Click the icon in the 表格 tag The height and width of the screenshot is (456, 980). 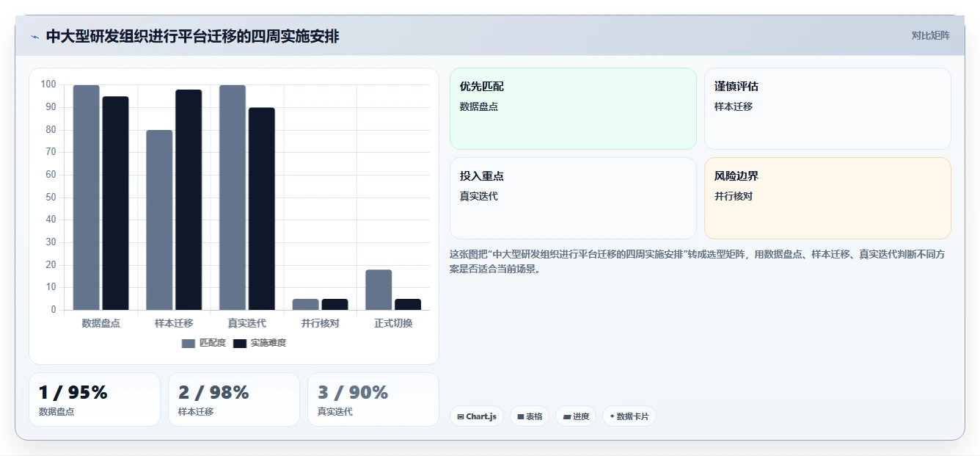pyautogui.click(x=520, y=416)
